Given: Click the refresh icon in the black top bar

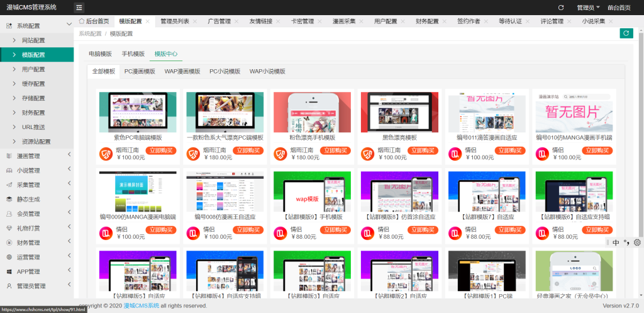Looking at the screenshot, I should tap(561, 8).
